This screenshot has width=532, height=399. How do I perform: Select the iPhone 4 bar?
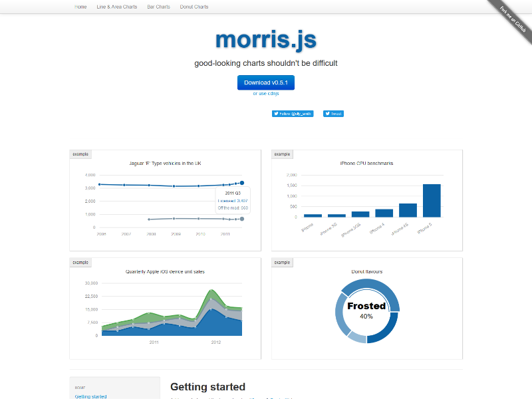[384, 213]
